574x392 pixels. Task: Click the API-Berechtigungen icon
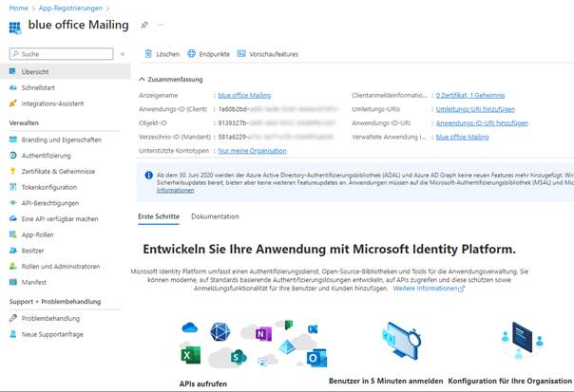13,202
